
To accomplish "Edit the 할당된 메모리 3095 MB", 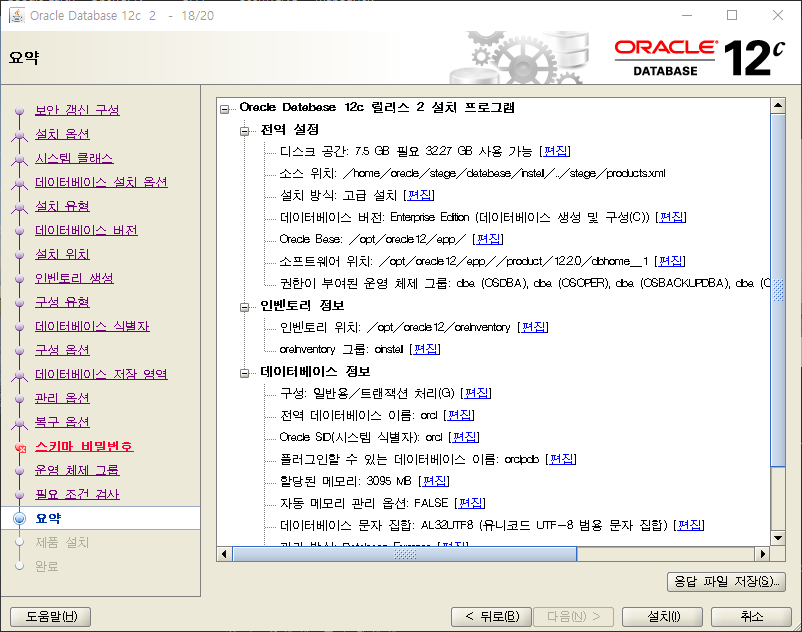I will [434, 481].
